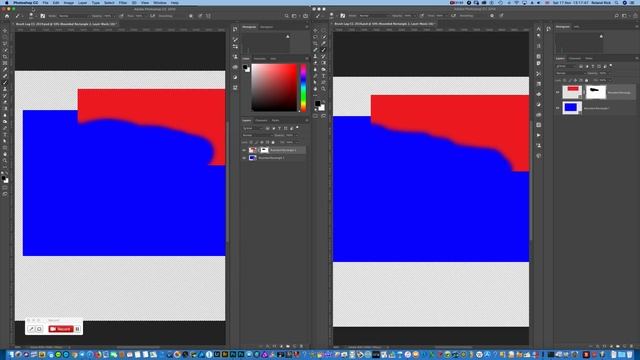This screenshot has height=360, width=640.
Task: Switch to Swatches tab in left window
Action: pos(260,58)
